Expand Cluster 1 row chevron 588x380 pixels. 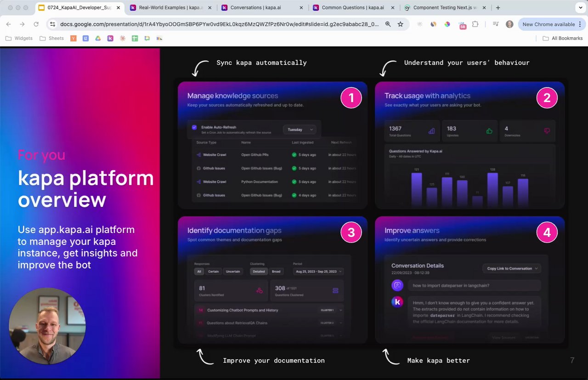(340, 310)
